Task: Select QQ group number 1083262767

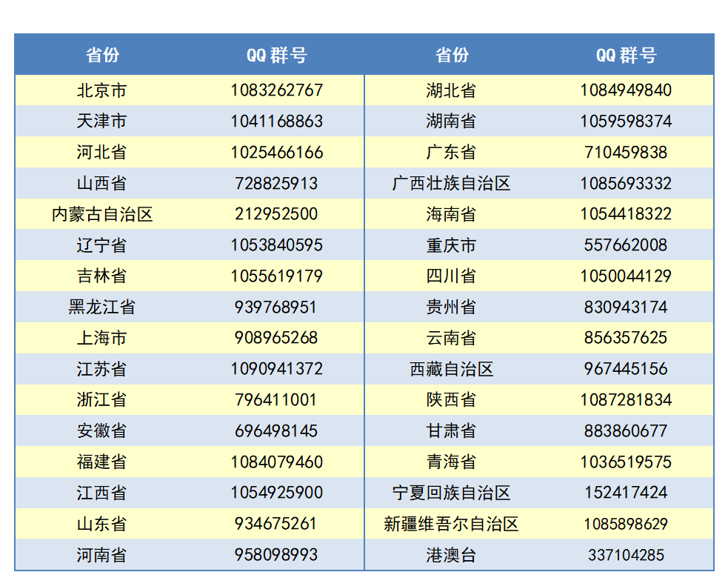Action: pos(276,90)
